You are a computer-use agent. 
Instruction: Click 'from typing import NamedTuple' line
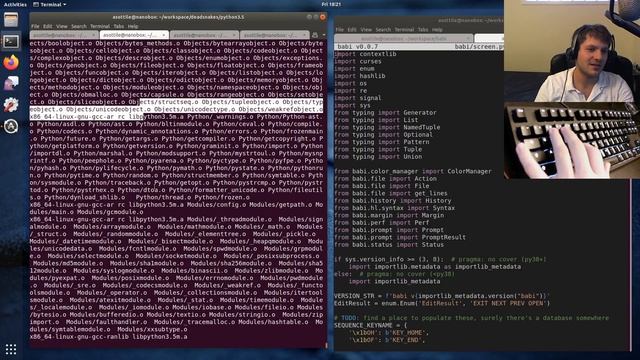pyautogui.click(x=387, y=127)
